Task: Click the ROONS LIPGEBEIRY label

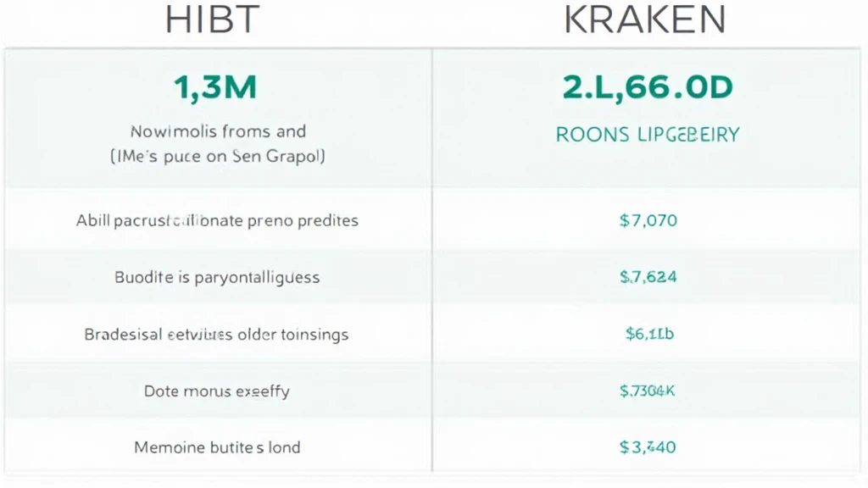Action: click(648, 135)
